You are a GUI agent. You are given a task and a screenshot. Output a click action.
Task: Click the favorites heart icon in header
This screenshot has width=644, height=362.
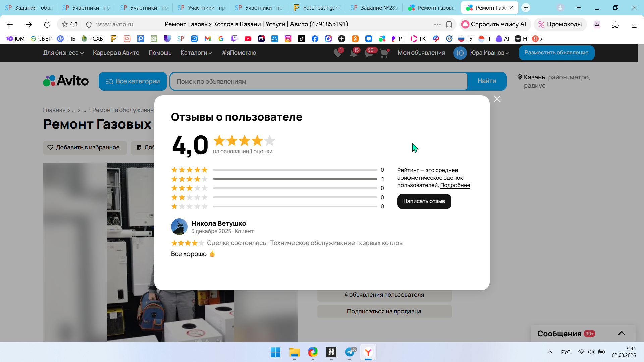point(338,53)
